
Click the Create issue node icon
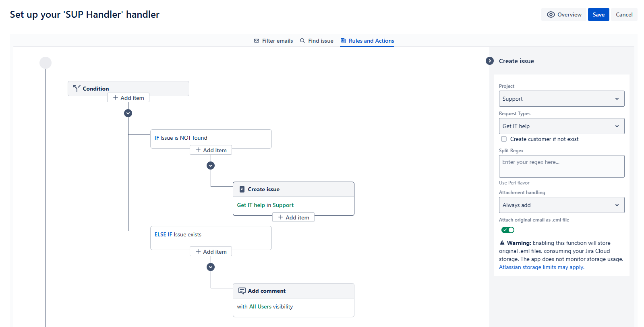pyautogui.click(x=242, y=189)
